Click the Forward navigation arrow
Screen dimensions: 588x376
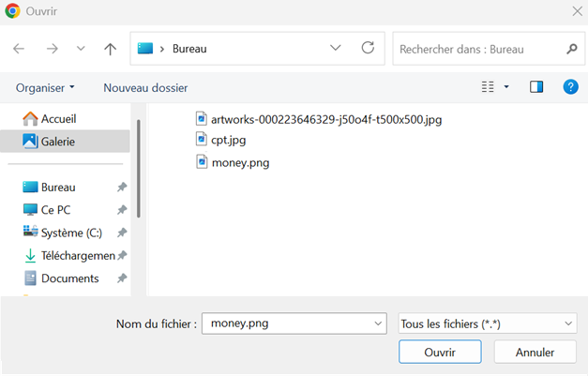coord(52,49)
